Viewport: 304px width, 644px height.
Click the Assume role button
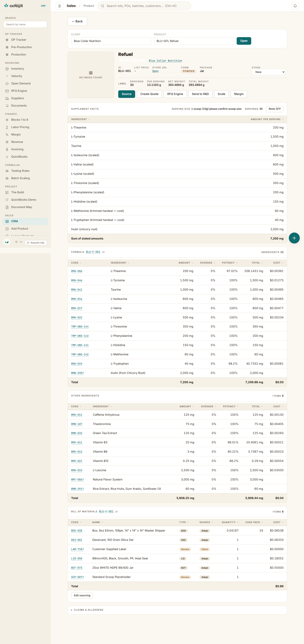pyautogui.click(x=36, y=243)
